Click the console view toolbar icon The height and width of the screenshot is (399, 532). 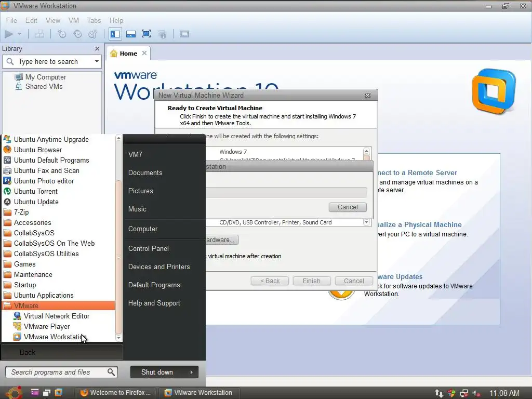(184, 34)
